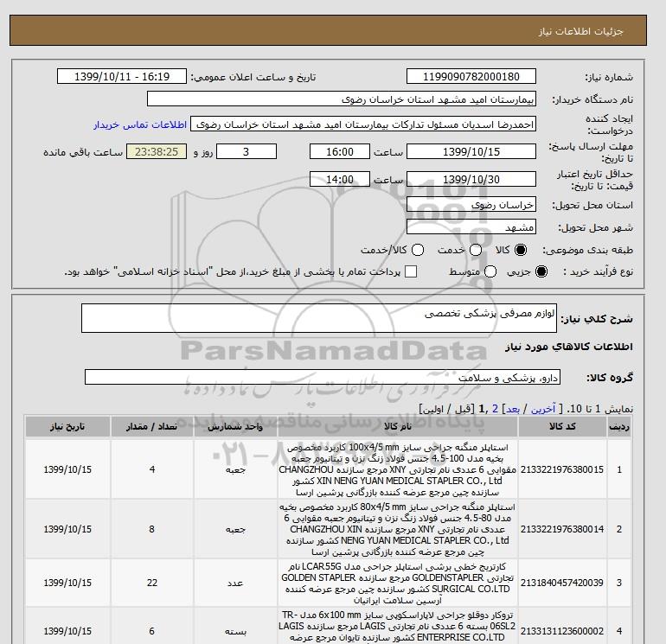
Task: Click the announcement date field 1399/10/11 - 16:19
Action: [x=122, y=76]
